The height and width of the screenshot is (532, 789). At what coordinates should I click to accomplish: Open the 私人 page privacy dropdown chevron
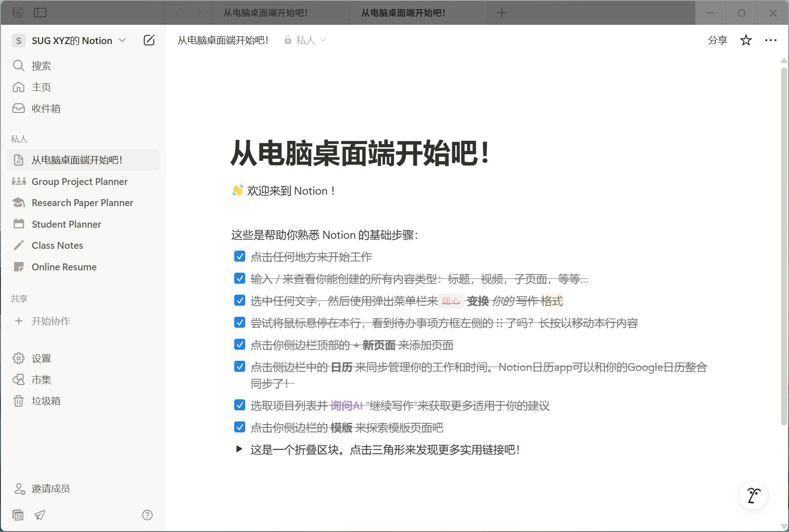pyautogui.click(x=323, y=40)
